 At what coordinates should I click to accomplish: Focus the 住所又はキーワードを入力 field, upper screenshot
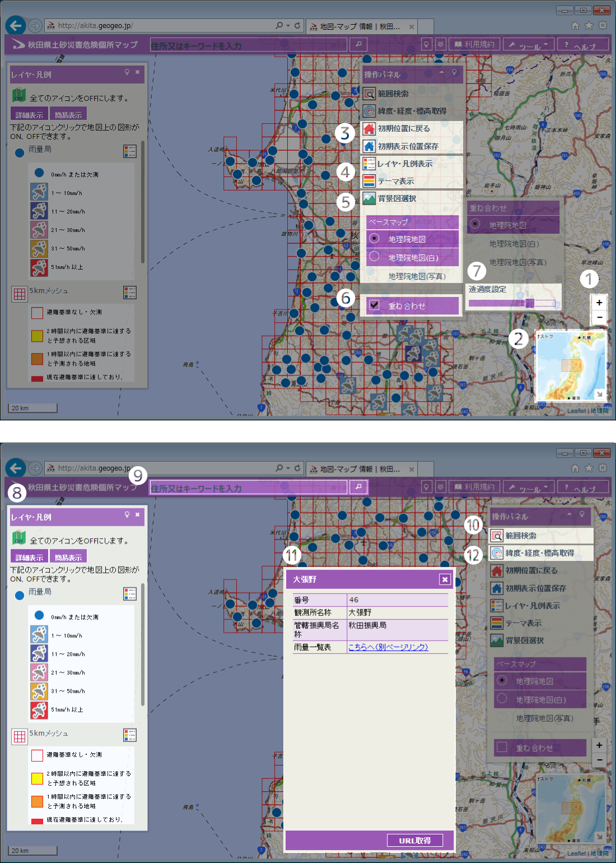(249, 45)
